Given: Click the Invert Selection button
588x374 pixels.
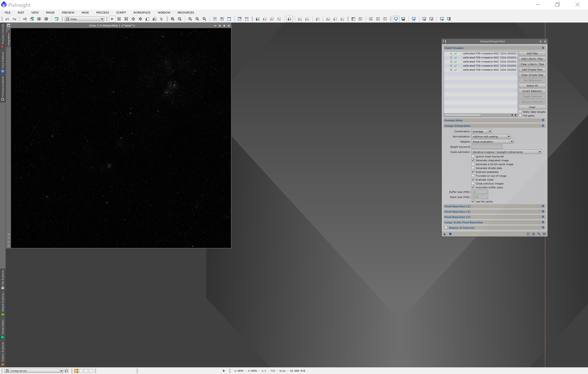Looking at the screenshot, I should pos(532,91).
